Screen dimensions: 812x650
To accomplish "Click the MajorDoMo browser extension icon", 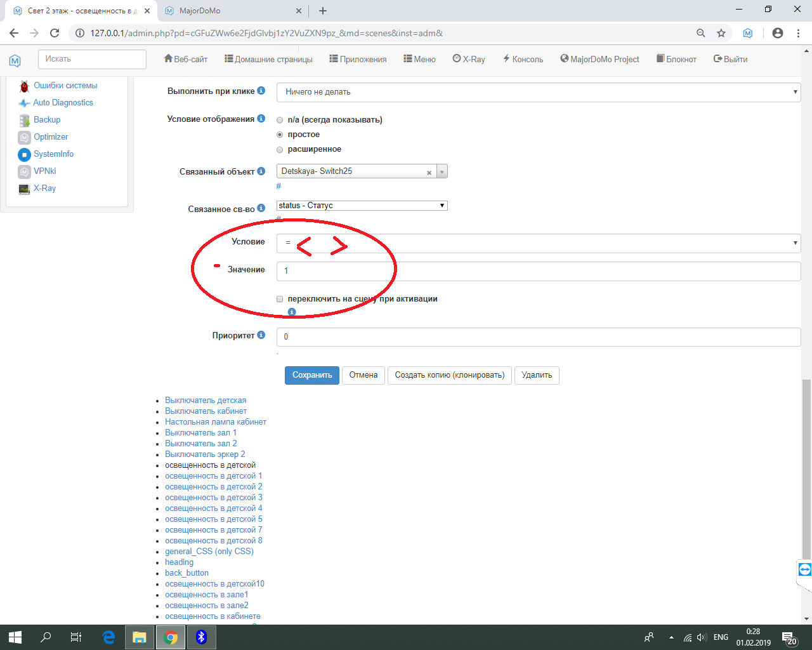I will tap(748, 33).
